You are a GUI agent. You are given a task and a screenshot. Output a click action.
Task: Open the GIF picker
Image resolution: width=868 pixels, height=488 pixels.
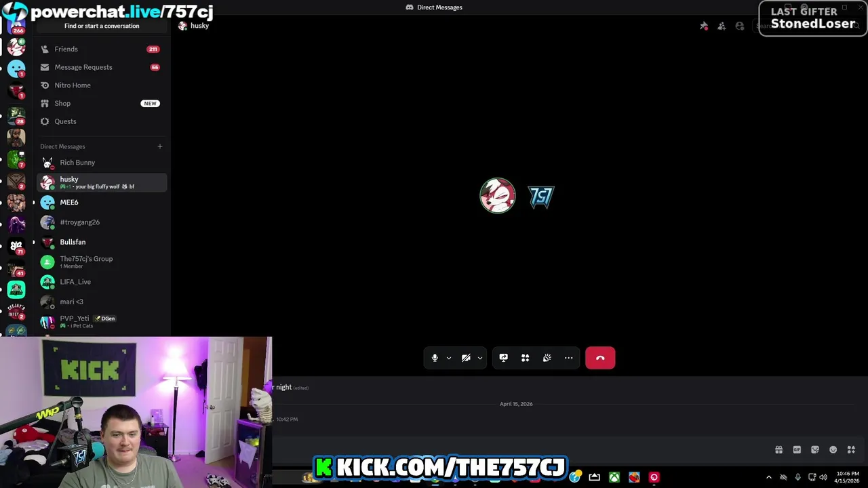797,449
